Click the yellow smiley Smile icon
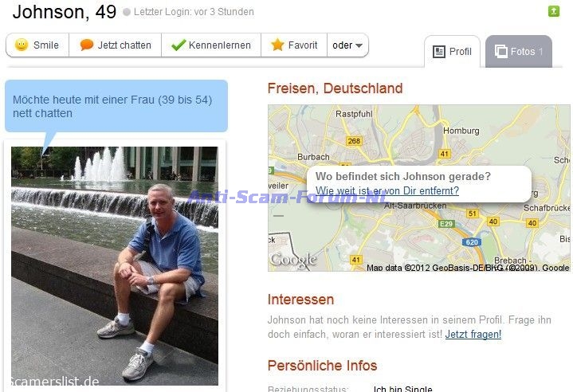 pos(22,45)
